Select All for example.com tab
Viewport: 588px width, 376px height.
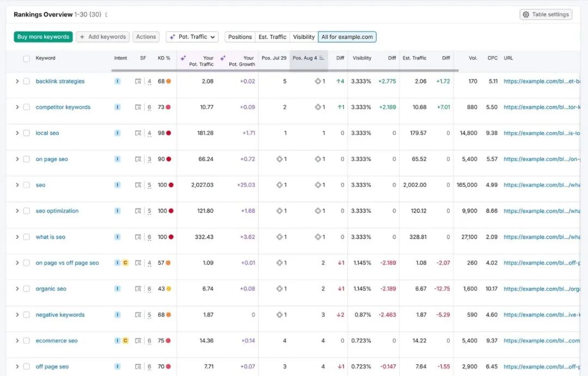(x=347, y=37)
